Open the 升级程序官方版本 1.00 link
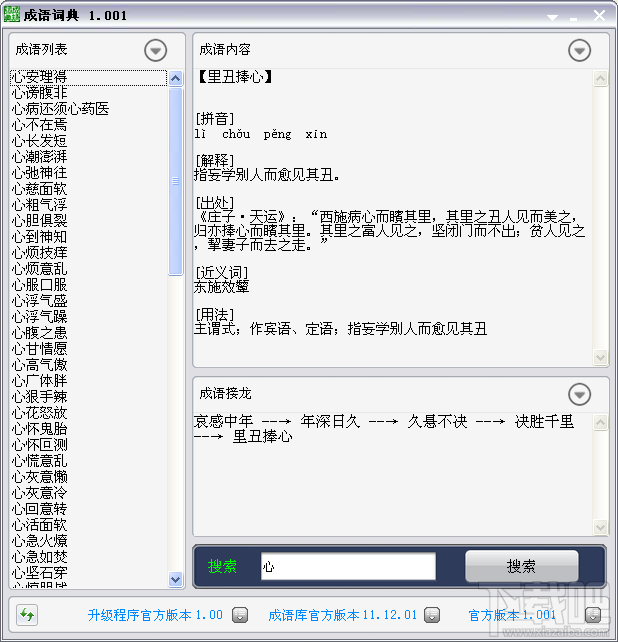618x642 pixels. click(155, 615)
